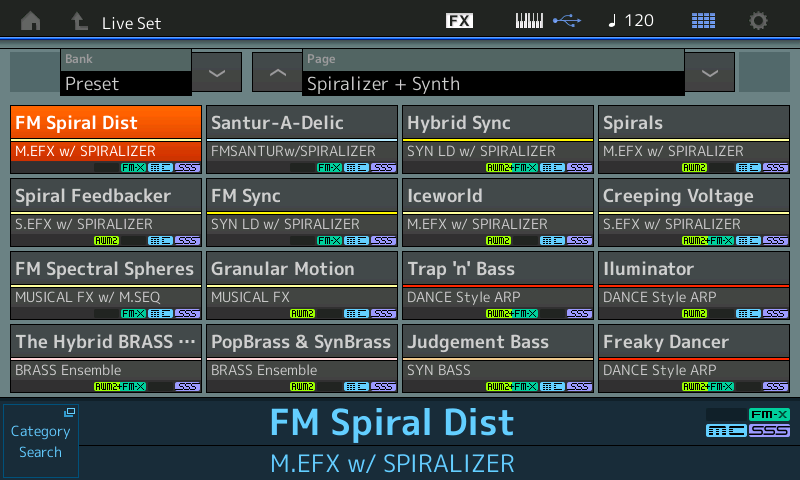This screenshot has height=480, width=800.
Task: Open the Utility gear settings
Action: [x=759, y=21]
